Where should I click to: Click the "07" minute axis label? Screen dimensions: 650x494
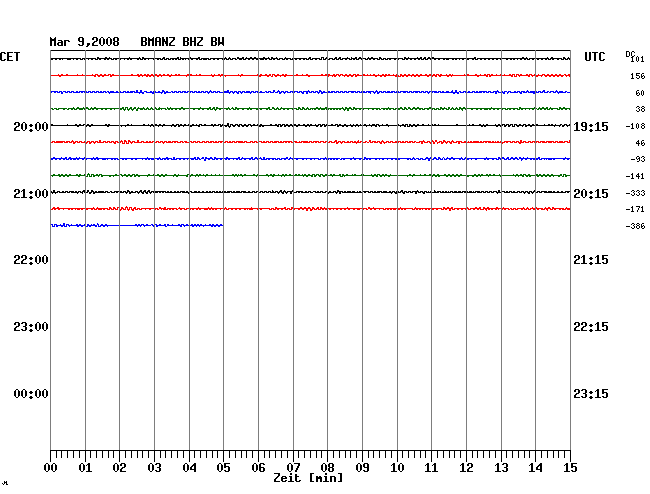click(x=293, y=468)
